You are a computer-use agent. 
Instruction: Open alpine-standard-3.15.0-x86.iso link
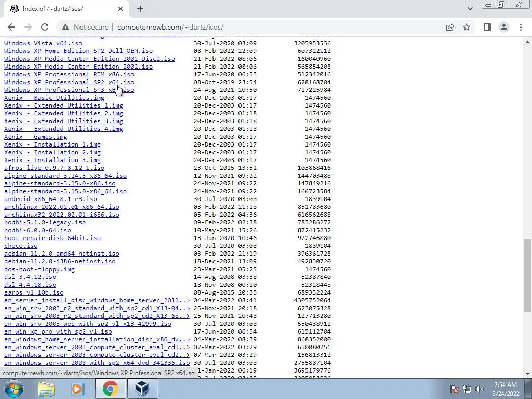pyautogui.click(x=60, y=183)
